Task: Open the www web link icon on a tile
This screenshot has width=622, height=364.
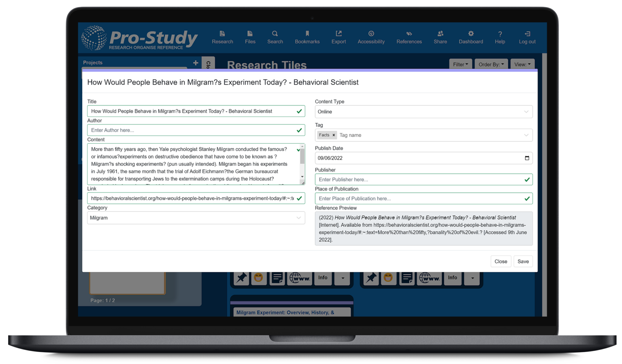Action: pyautogui.click(x=300, y=278)
